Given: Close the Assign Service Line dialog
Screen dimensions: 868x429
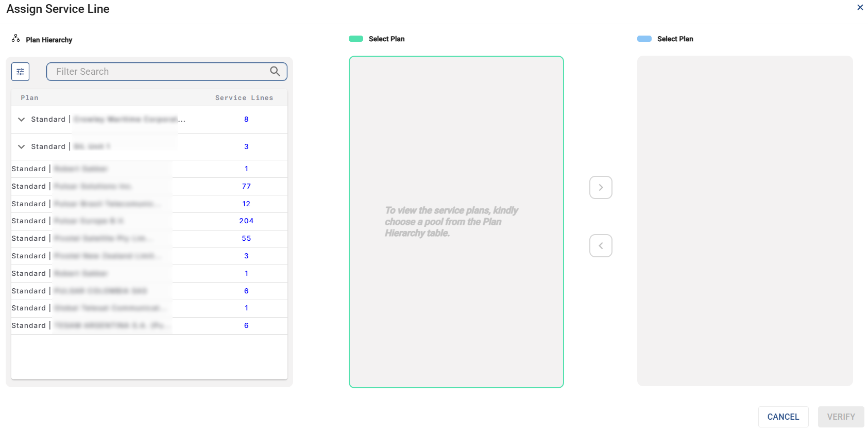Looking at the screenshot, I should [x=860, y=8].
